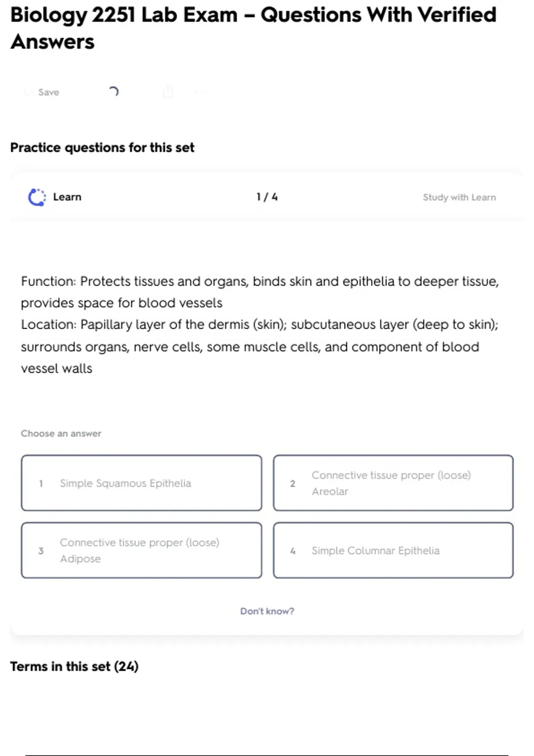
Task: Click the 1 / 4 progress counter
Action: click(267, 197)
